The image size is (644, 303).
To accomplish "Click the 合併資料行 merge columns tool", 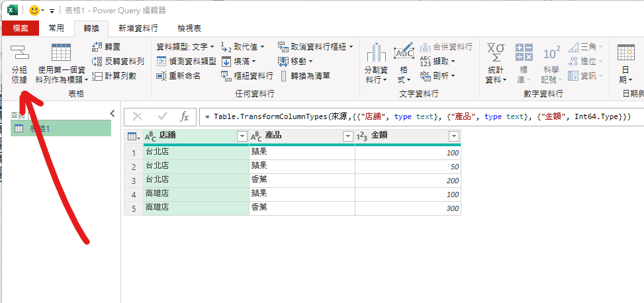I will pyautogui.click(x=447, y=47).
